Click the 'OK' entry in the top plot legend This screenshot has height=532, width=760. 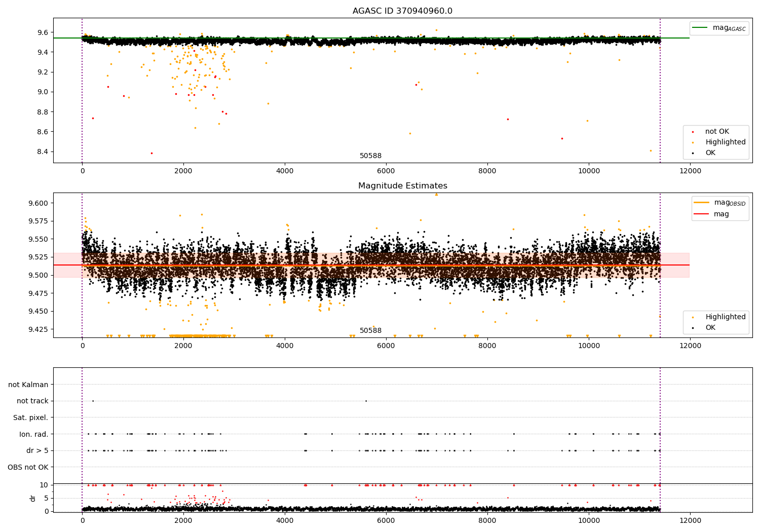coord(710,153)
